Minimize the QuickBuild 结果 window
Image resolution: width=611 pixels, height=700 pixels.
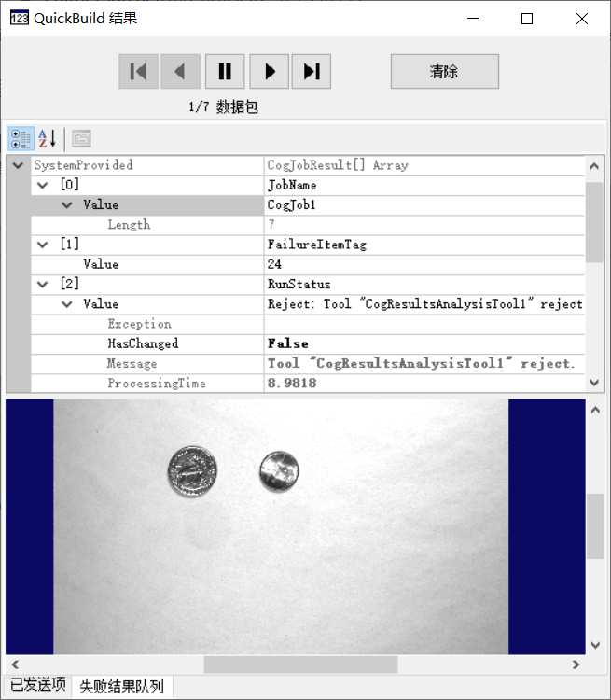pos(473,19)
